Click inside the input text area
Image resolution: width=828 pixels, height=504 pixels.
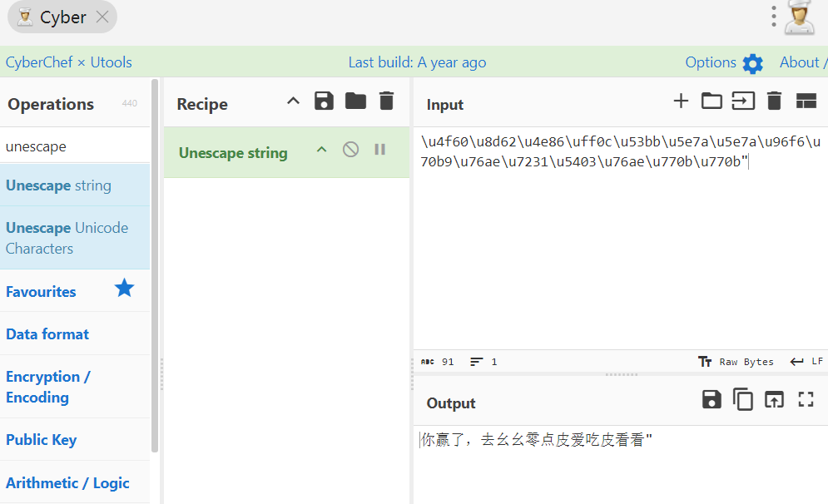pyautogui.click(x=621, y=238)
